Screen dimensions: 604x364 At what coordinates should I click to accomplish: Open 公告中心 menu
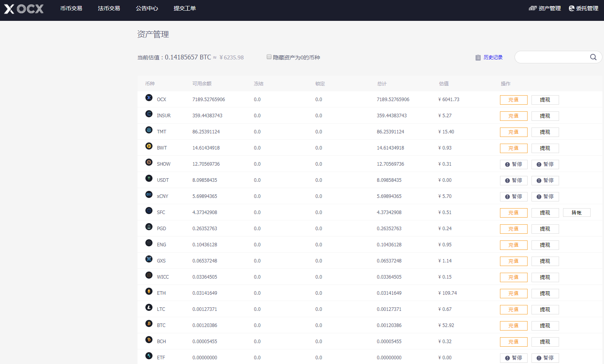(x=147, y=8)
